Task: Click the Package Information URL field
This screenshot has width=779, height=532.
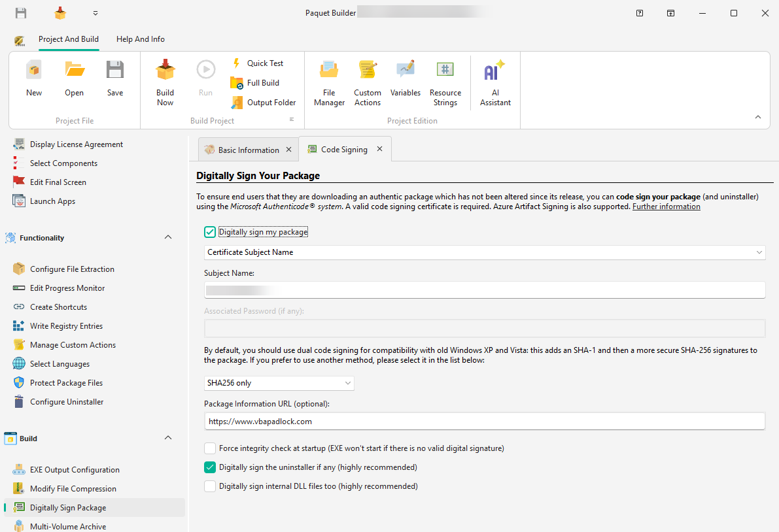Action: 484,422
